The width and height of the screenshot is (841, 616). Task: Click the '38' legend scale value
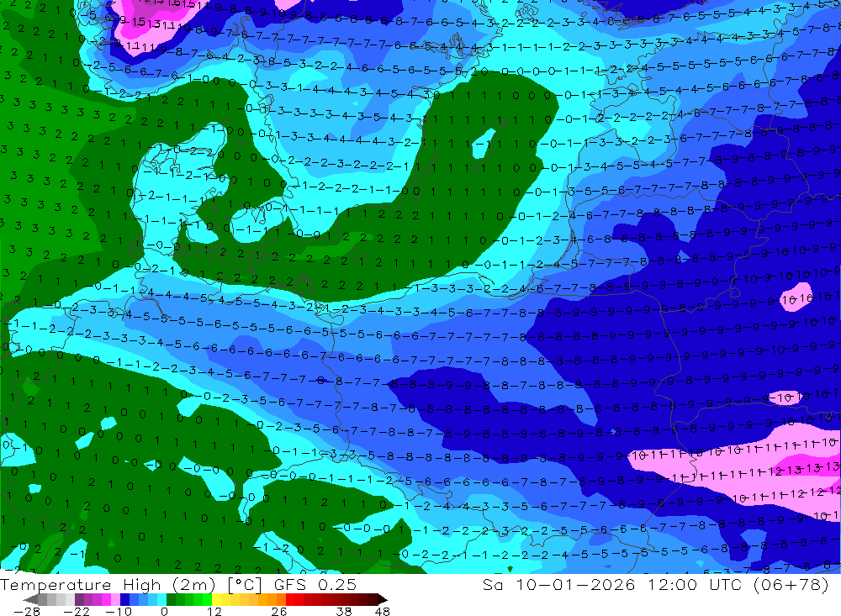pyautogui.click(x=344, y=611)
